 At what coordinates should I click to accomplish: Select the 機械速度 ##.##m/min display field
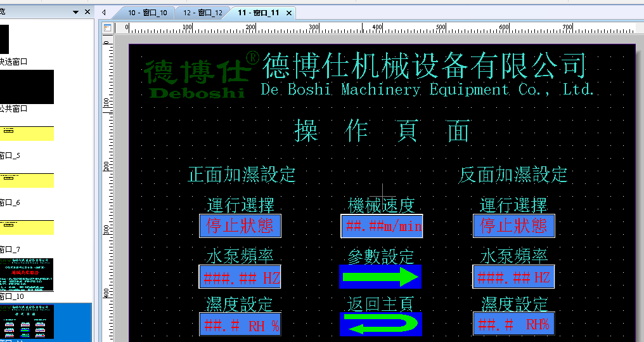(x=382, y=227)
